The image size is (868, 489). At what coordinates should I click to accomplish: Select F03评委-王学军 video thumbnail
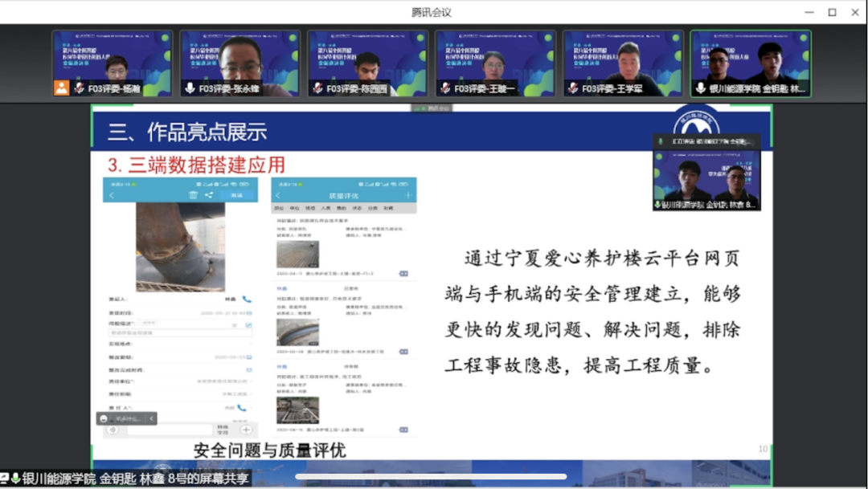[x=623, y=63]
